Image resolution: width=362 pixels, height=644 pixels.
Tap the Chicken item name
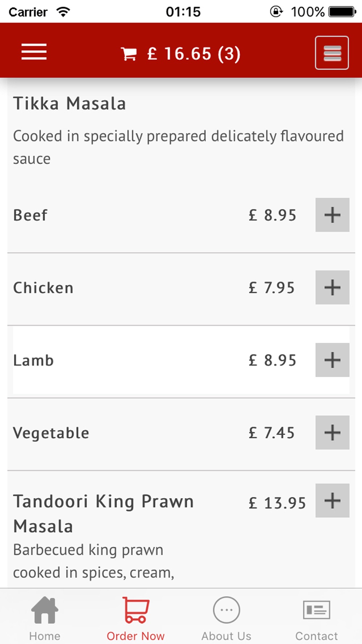coord(43,288)
